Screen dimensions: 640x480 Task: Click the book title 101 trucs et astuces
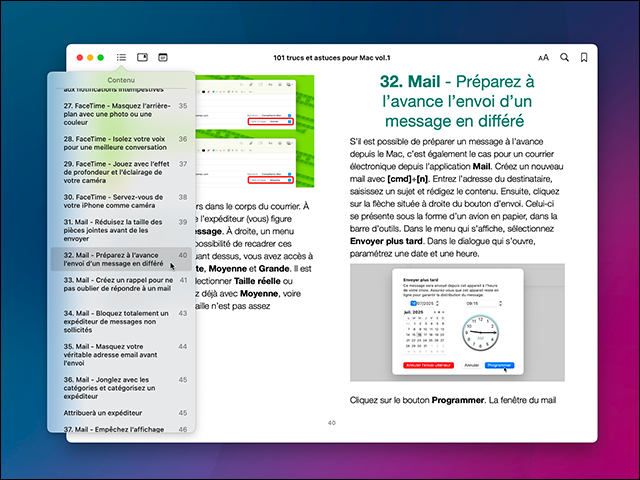coord(331,58)
